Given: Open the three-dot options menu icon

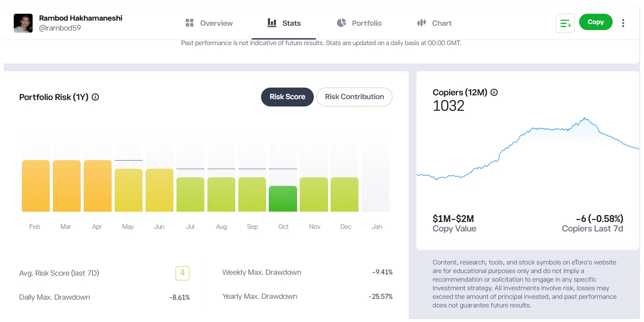Looking at the screenshot, I should point(623,23).
